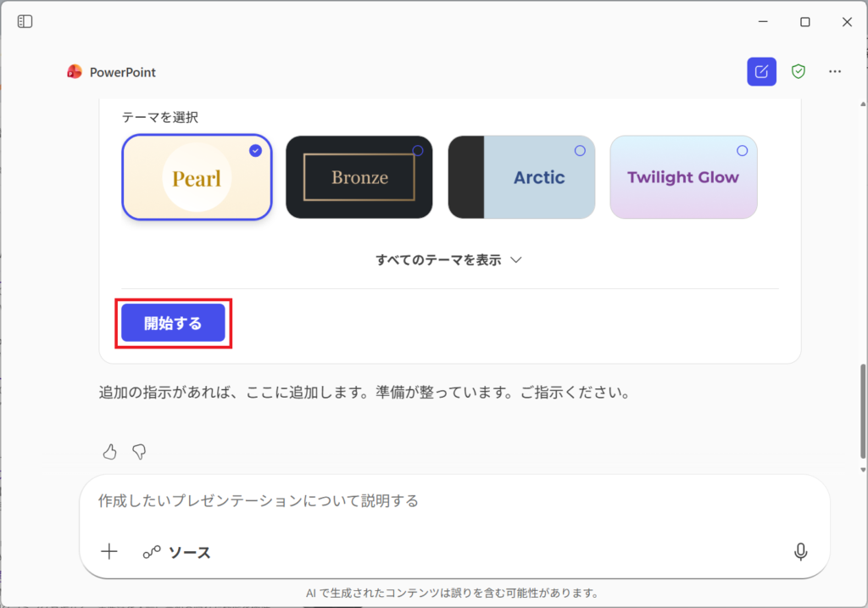Open the three-dot more options menu

(835, 72)
